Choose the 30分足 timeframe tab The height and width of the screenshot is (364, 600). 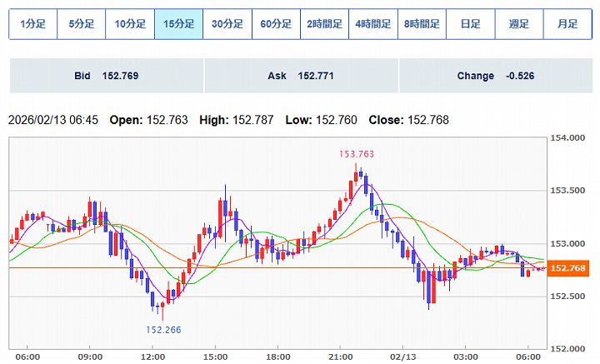[x=227, y=24]
